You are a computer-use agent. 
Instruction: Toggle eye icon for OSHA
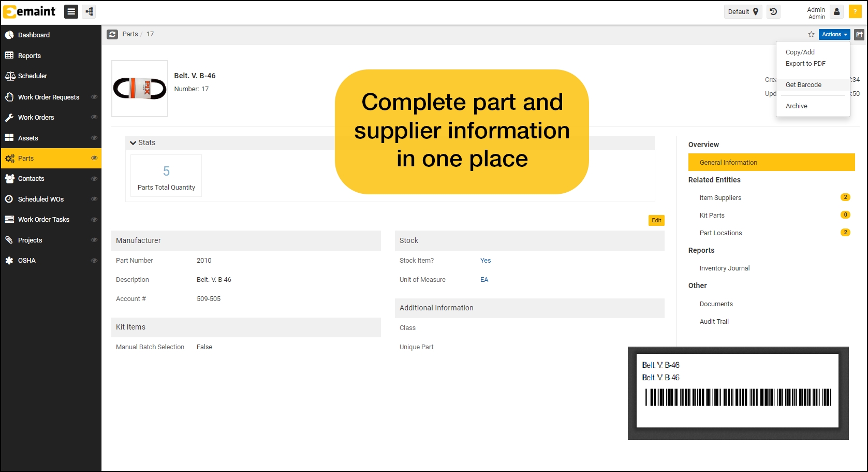click(x=94, y=260)
